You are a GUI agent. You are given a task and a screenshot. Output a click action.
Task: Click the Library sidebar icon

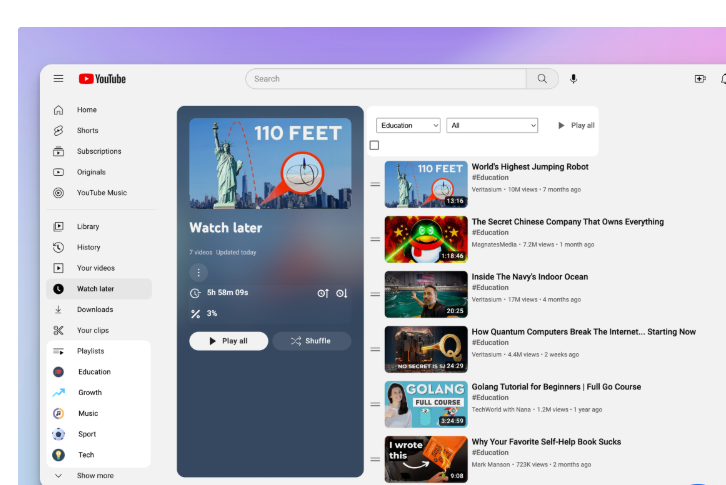click(x=58, y=227)
